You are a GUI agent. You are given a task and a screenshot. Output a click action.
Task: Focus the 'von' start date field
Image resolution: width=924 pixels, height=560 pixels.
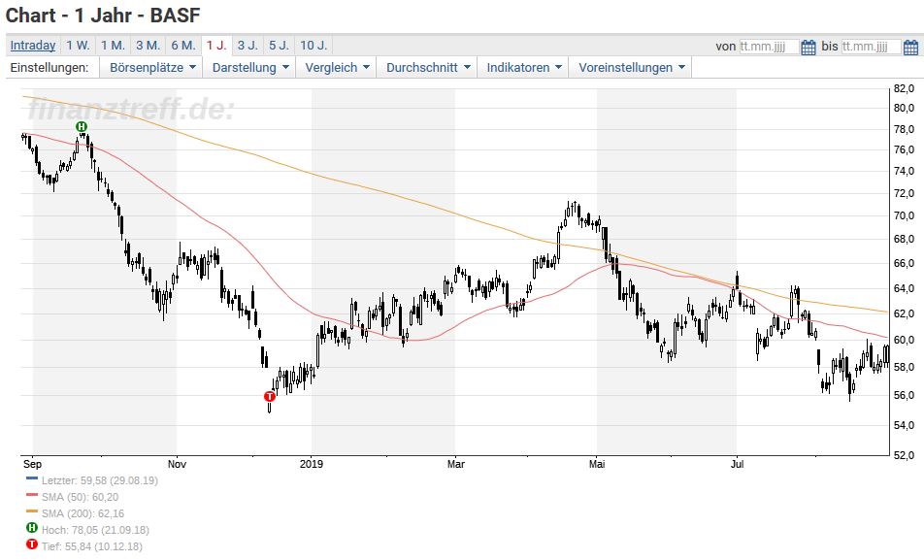[x=769, y=47]
